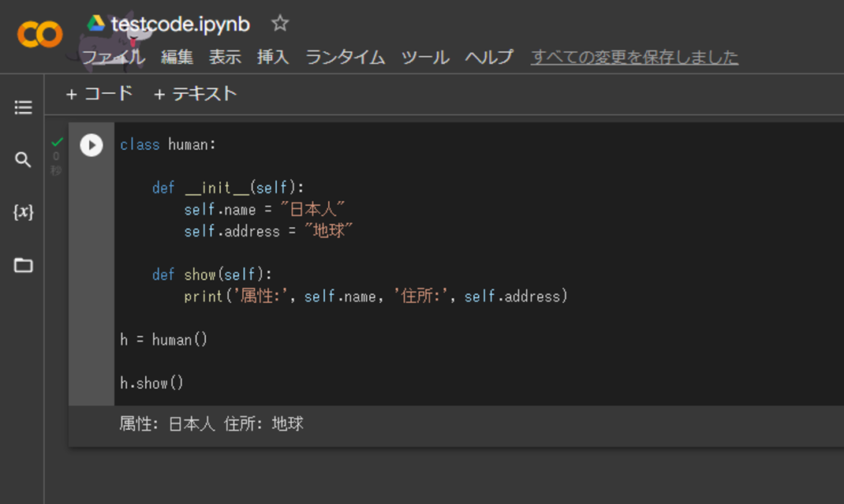Open the 挿入 menu
The width and height of the screenshot is (844, 504).
273,57
